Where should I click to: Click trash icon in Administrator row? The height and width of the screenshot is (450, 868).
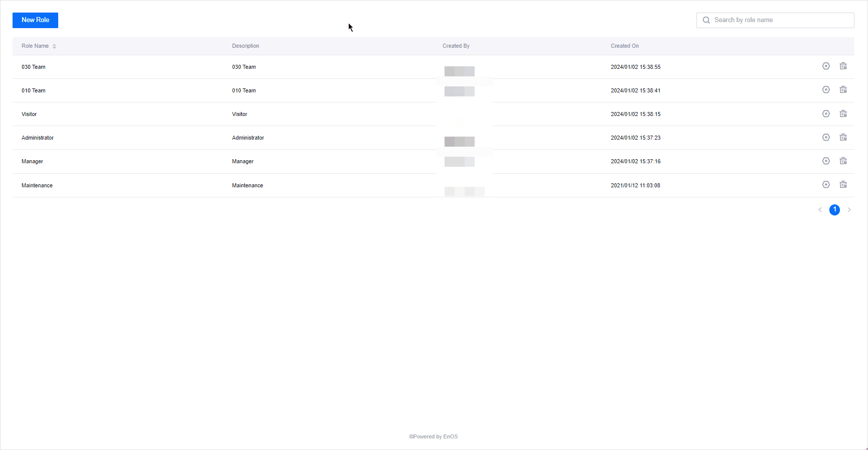843,138
